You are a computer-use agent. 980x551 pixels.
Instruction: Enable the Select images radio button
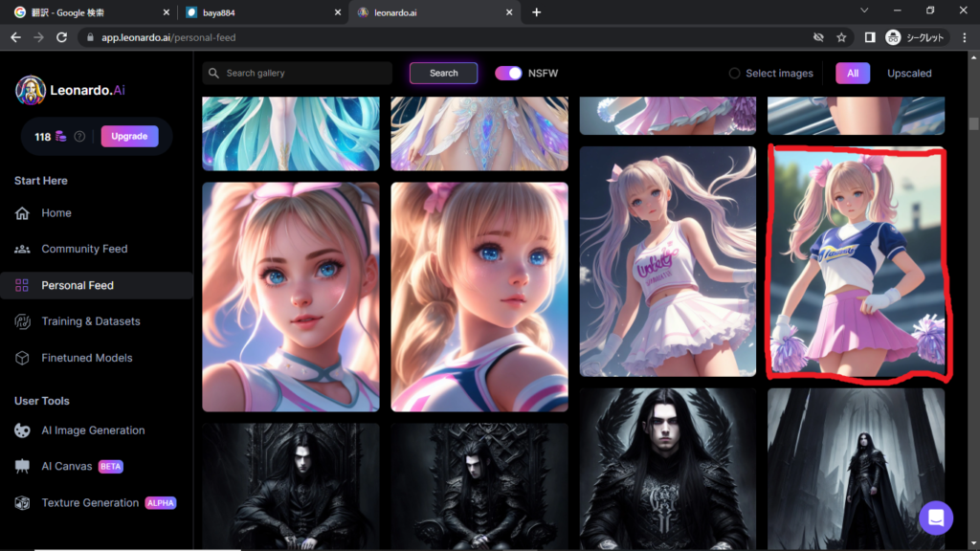734,74
